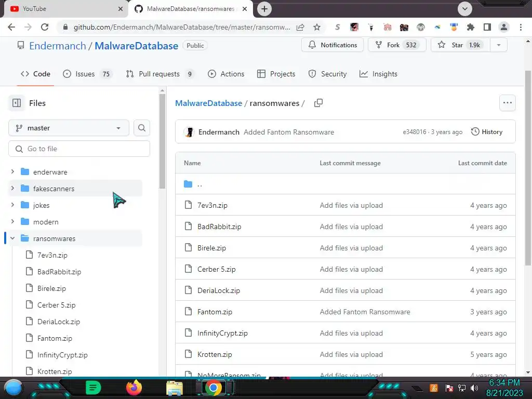
Task: Open Fantom.zip in the file table
Action: (215, 312)
